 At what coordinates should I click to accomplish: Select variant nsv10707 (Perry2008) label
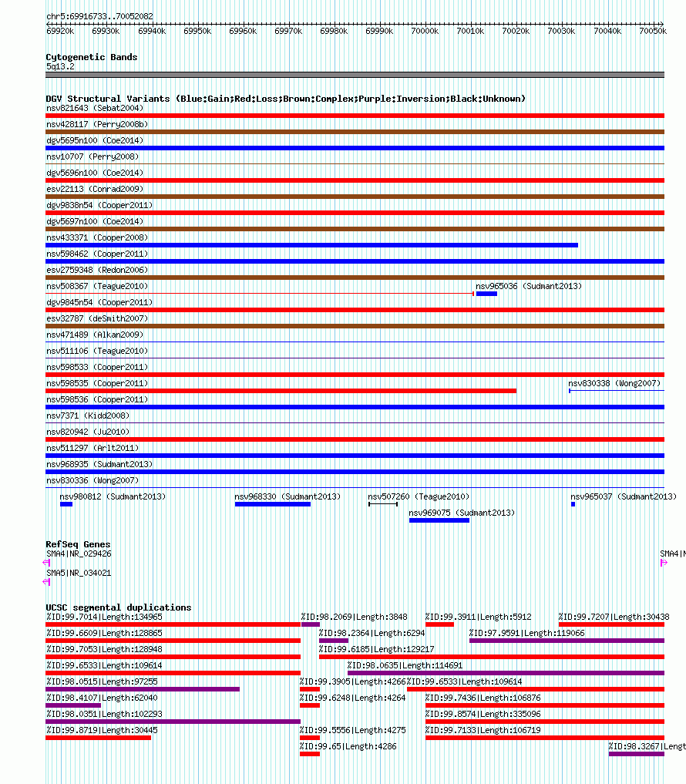pyautogui.click(x=92, y=156)
